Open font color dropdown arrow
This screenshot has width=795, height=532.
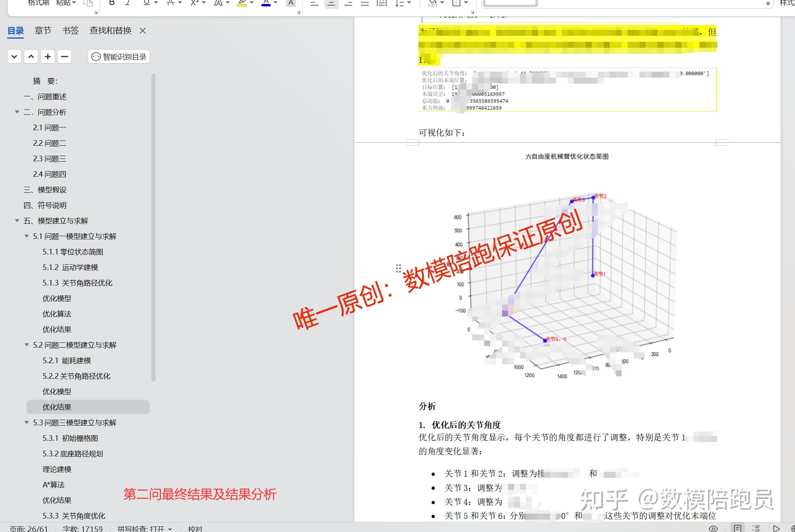[x=276, y=3]
